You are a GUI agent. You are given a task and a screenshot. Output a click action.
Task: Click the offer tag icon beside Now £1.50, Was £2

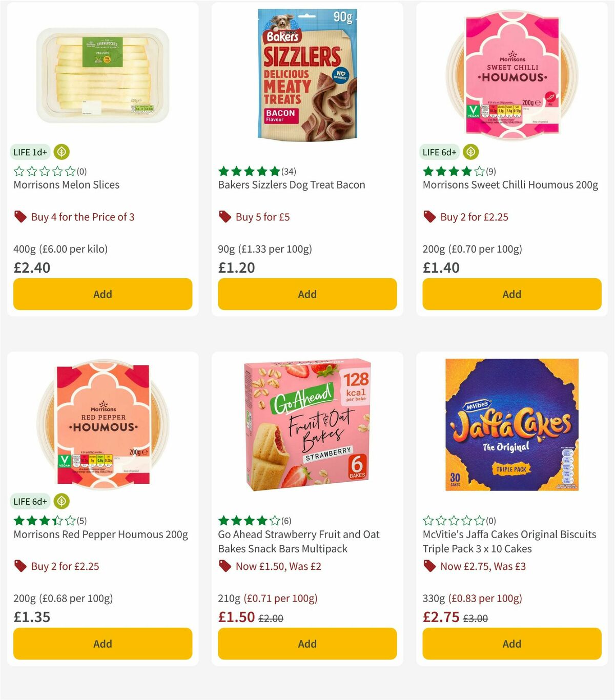click(224, 566)
